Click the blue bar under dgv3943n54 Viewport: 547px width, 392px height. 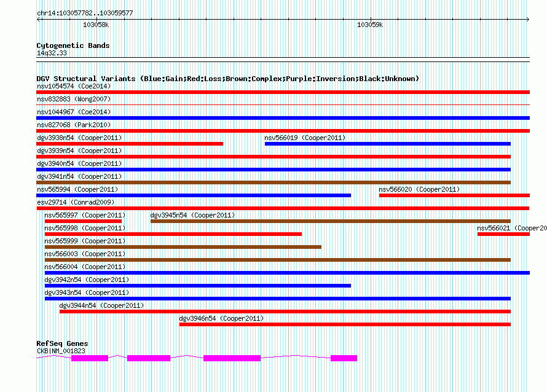tap(278, 299)
